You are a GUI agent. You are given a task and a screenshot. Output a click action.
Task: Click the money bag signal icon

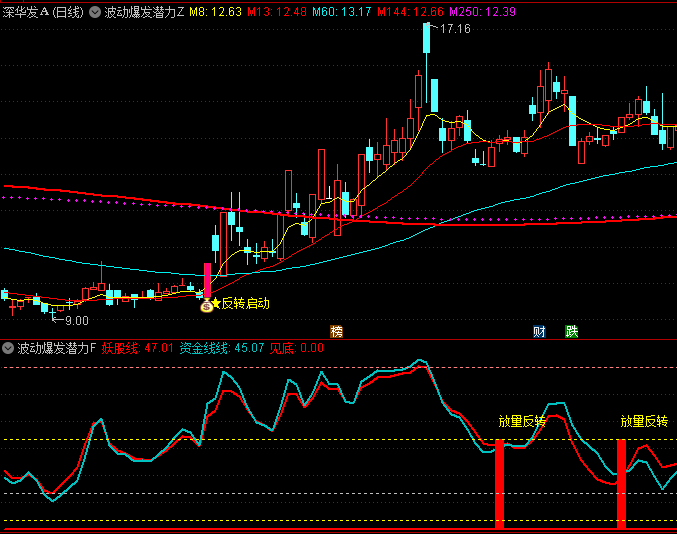coord(207,306)
